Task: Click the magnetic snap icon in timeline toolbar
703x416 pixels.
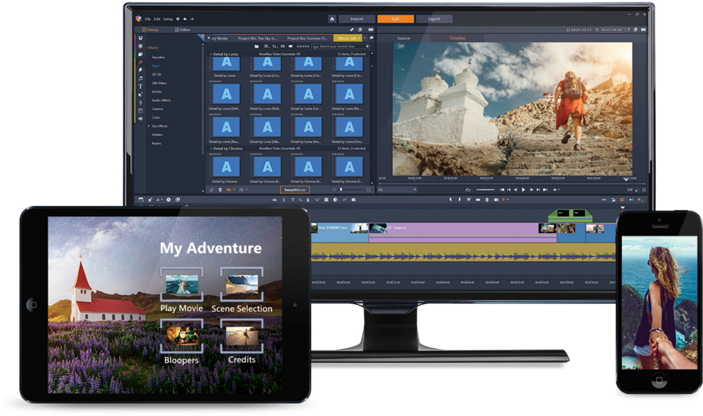Action: 622,199
